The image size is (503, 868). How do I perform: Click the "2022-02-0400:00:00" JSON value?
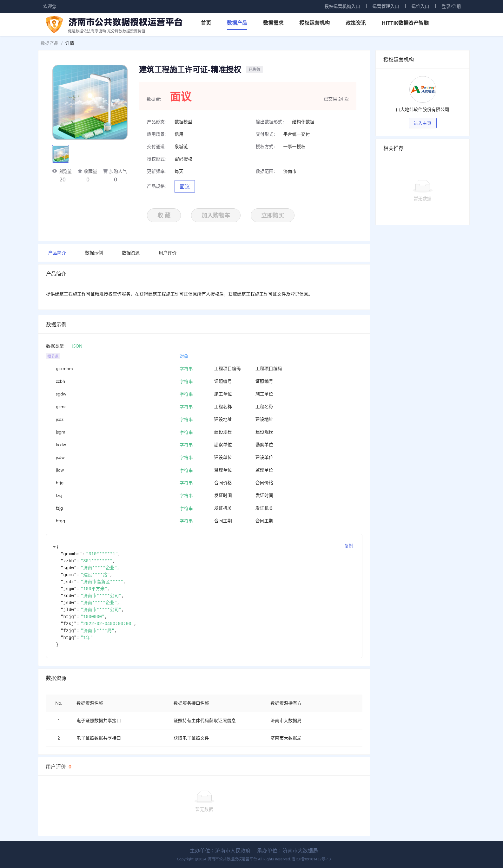click(107, 623)
